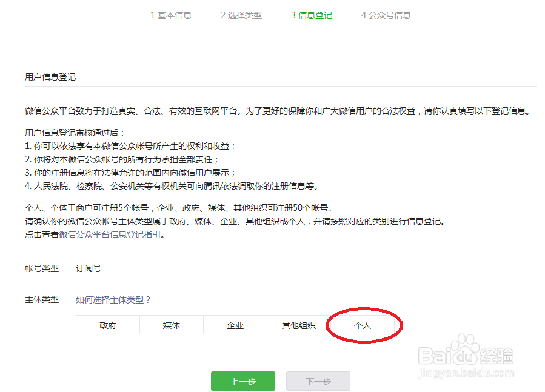Select the 政府 (Government) account type
545x392 pixels.
coord(107,325)
